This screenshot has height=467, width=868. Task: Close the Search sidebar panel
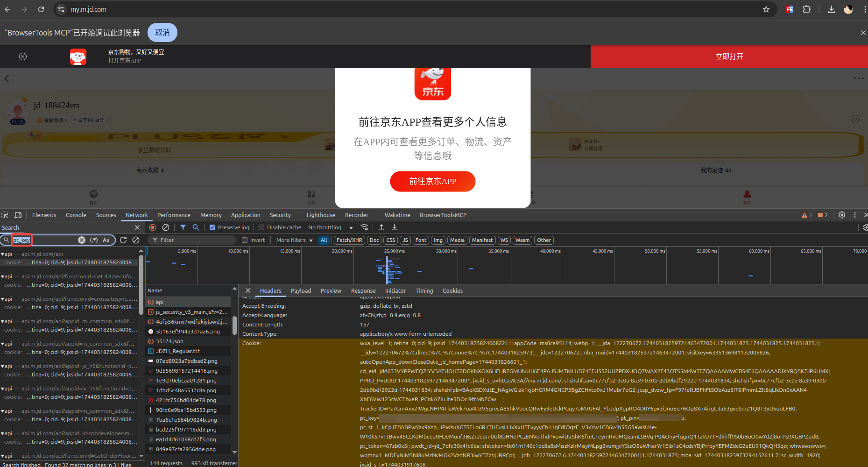[x=137, y=227]
